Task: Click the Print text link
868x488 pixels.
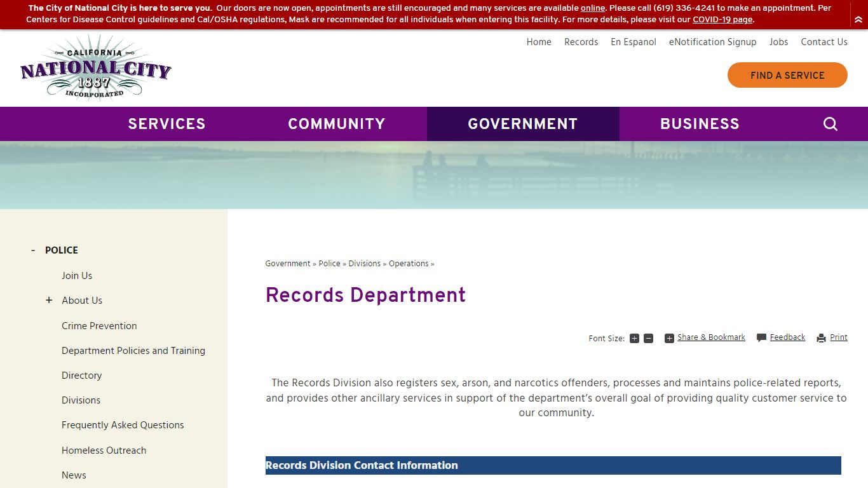Action: pos(839,337)
